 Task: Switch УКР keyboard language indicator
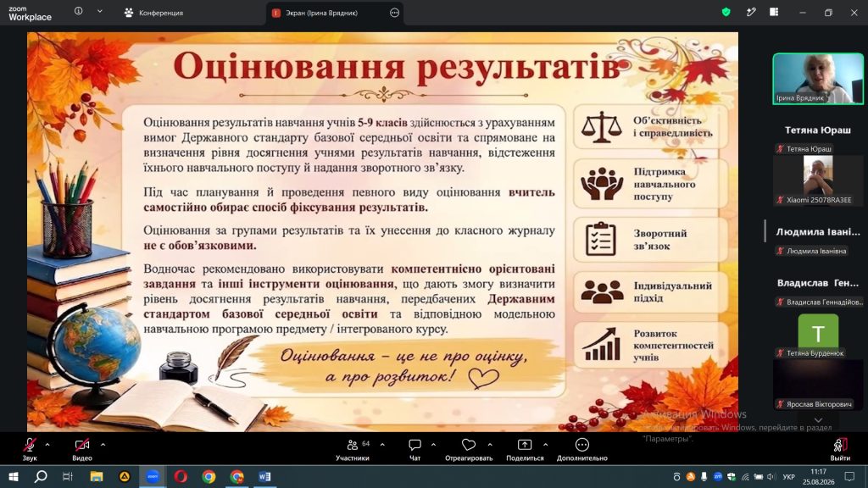(x=789, y=476)
